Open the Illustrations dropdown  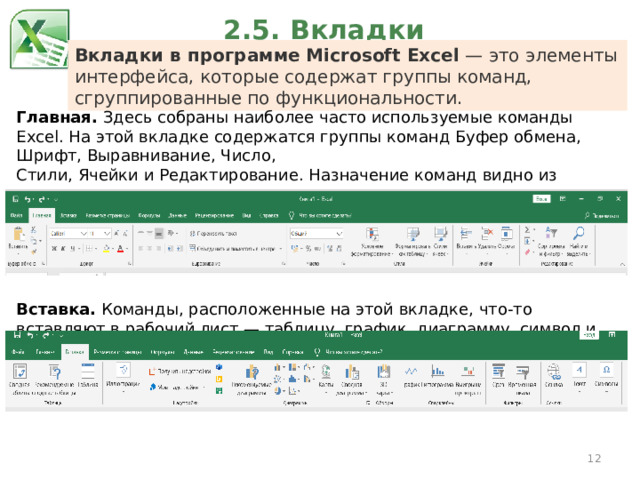point(123,378)
